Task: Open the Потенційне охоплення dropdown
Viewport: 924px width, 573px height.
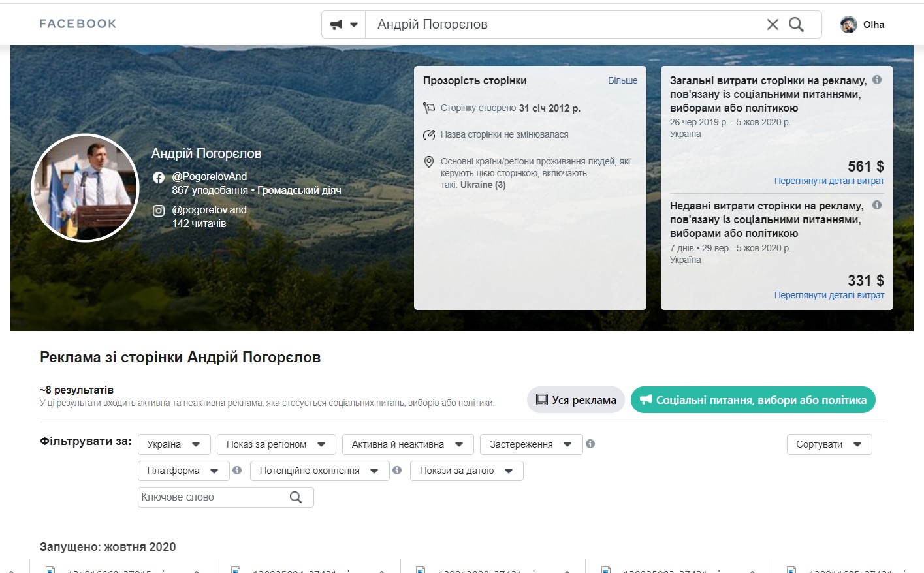Action: click(x=319, y=471)
